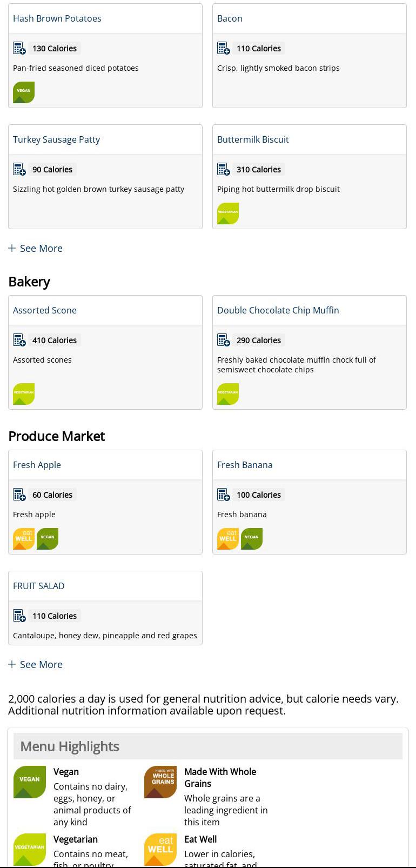
Task: Click the Turkey Sausage Patty title
Action: coord(57,139)
